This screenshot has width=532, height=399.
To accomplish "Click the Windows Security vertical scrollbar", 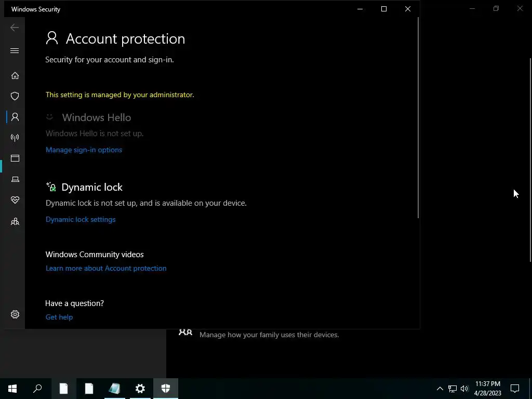I will tap(418, 117).
